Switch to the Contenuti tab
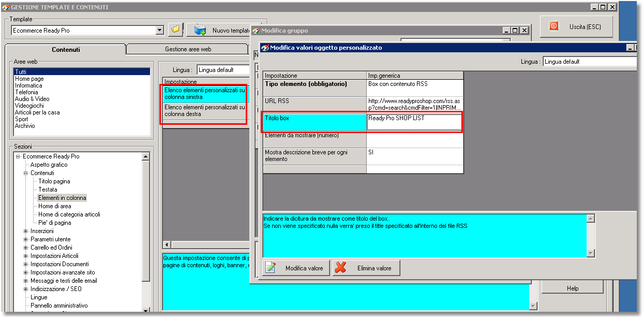The image size is (644, 319). pyautogui.click(x=66, y=50)
